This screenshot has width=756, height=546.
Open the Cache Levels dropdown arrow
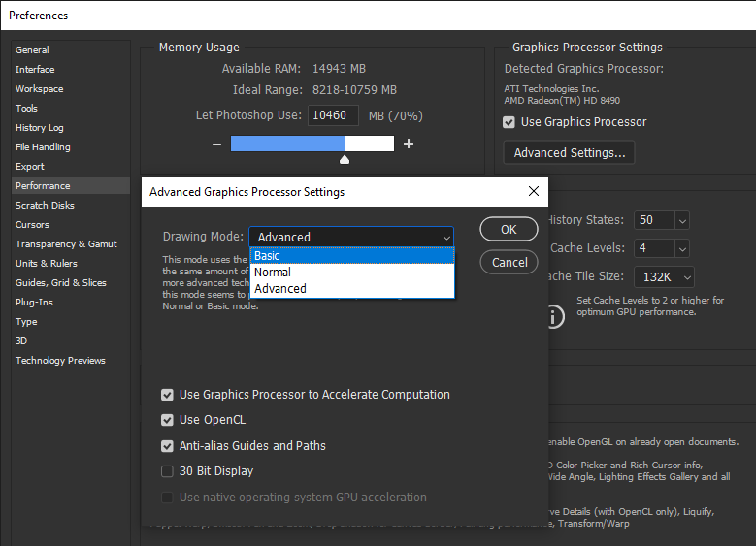click(681, 249)
